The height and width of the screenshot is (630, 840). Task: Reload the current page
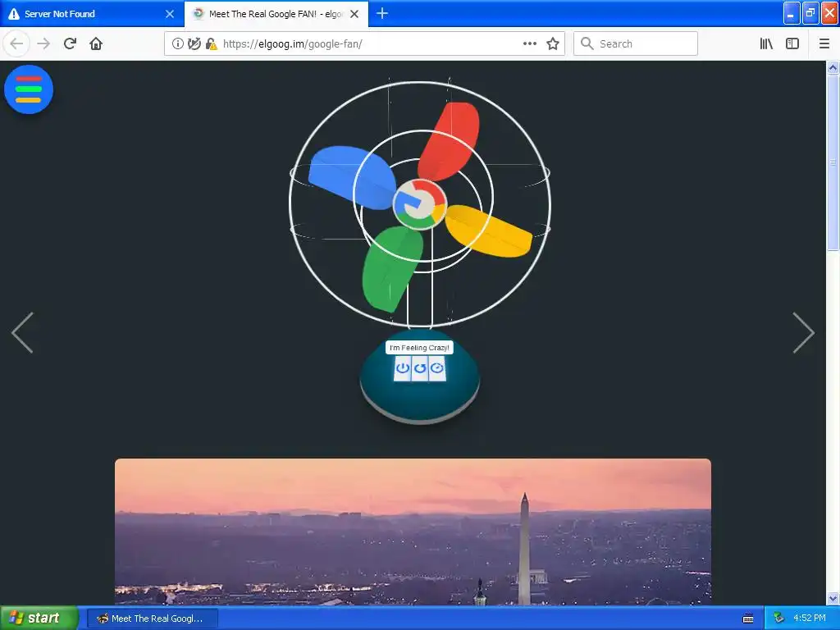pyautogui.click(x=70, y=44)
